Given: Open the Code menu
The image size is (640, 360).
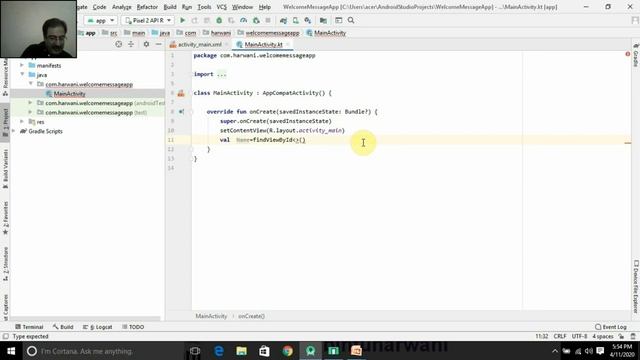Looking at the screenshot, I should pyautogui.click(x=99, y=7).
